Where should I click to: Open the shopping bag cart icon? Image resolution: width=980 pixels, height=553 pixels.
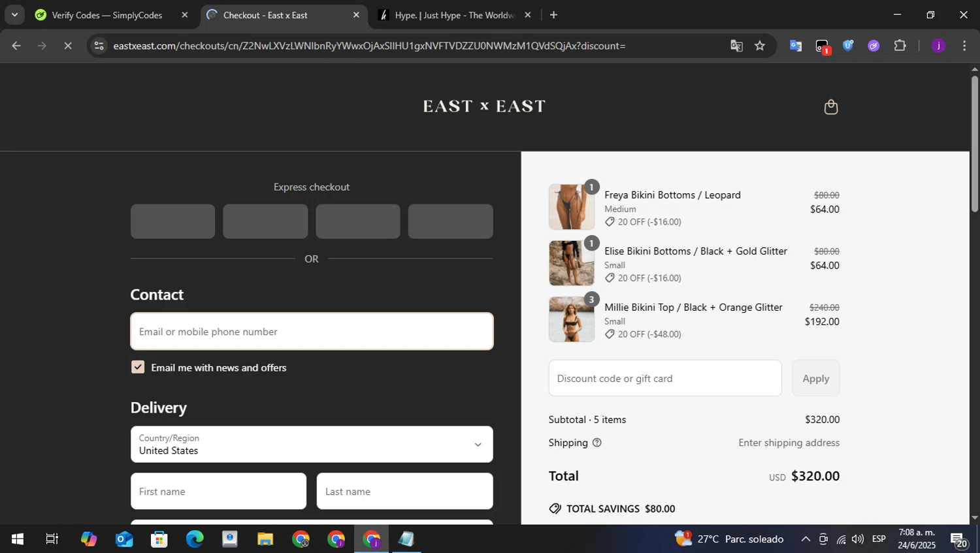[830, 107]
